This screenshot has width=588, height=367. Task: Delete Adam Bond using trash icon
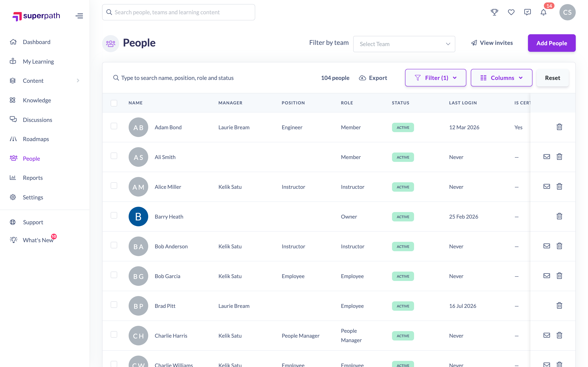click(x=559, y=127)
